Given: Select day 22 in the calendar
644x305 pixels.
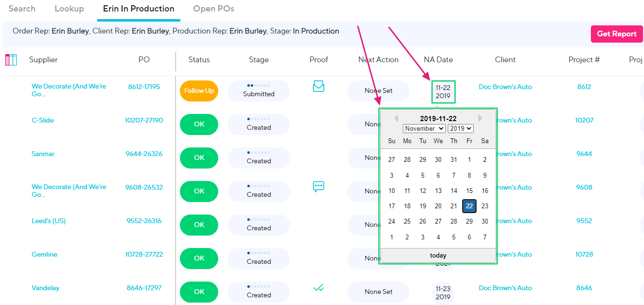Looking at the screenshot, I should pyautogui.click(x=469, y=206).
